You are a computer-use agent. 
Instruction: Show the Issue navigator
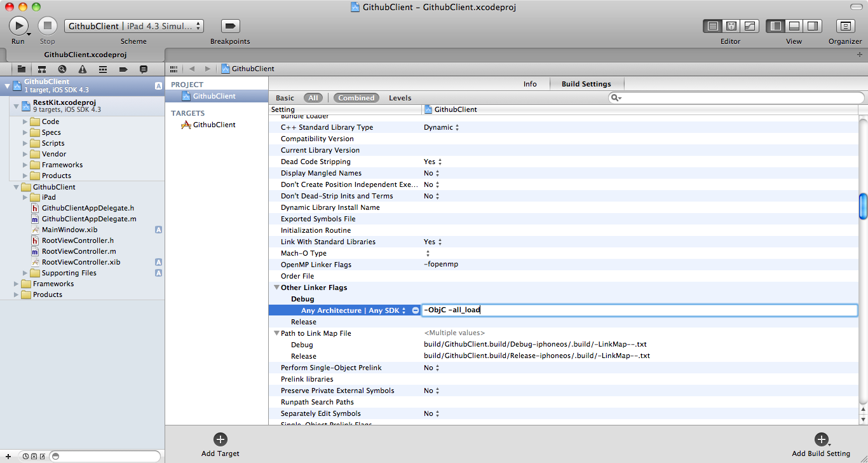[83, 69]
